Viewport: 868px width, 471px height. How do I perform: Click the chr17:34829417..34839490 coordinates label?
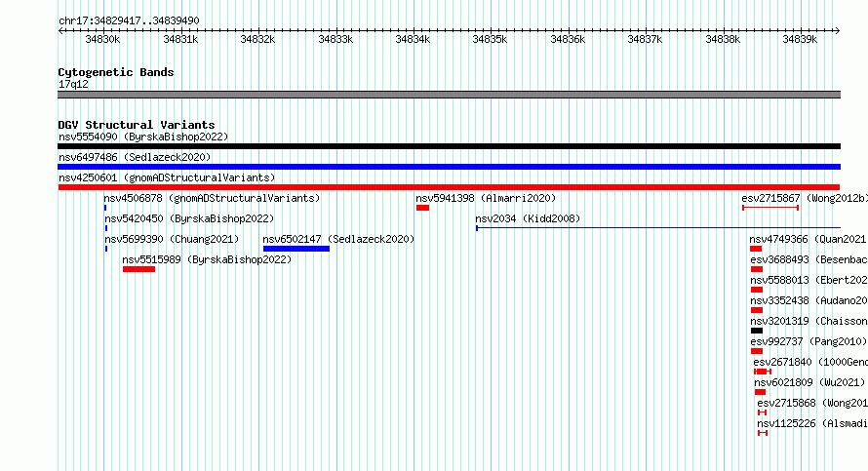click(129, 21)
